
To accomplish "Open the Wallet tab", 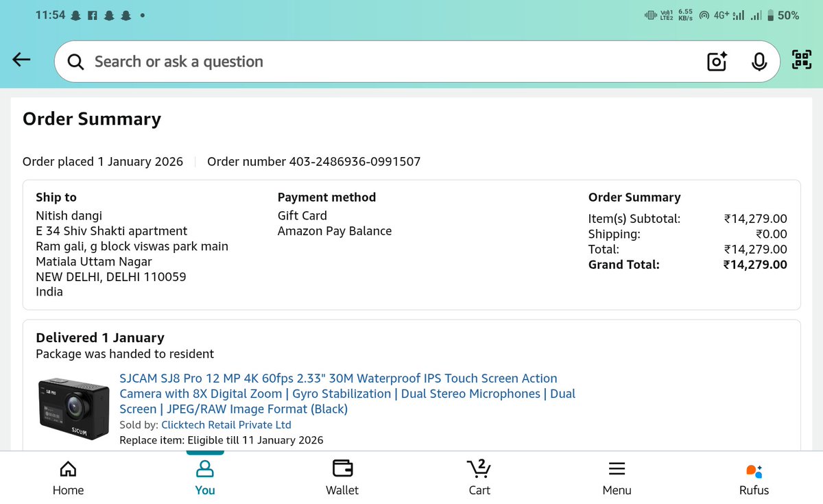I will 342,478.
